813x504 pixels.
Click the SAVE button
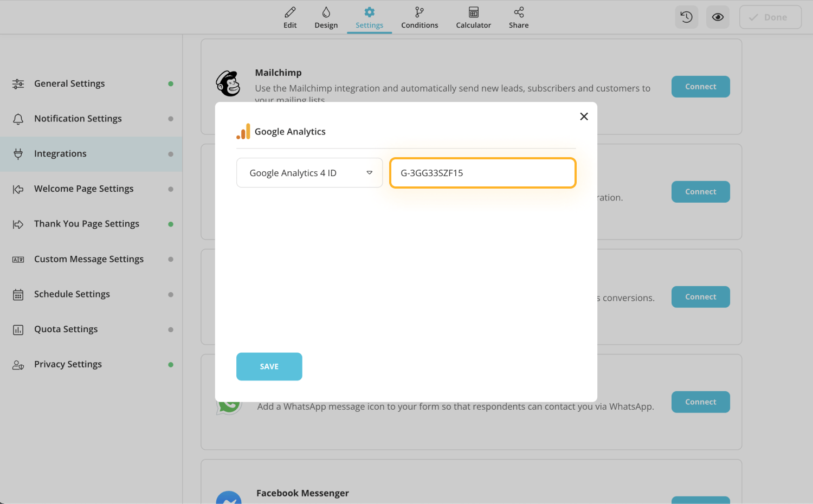269,366
